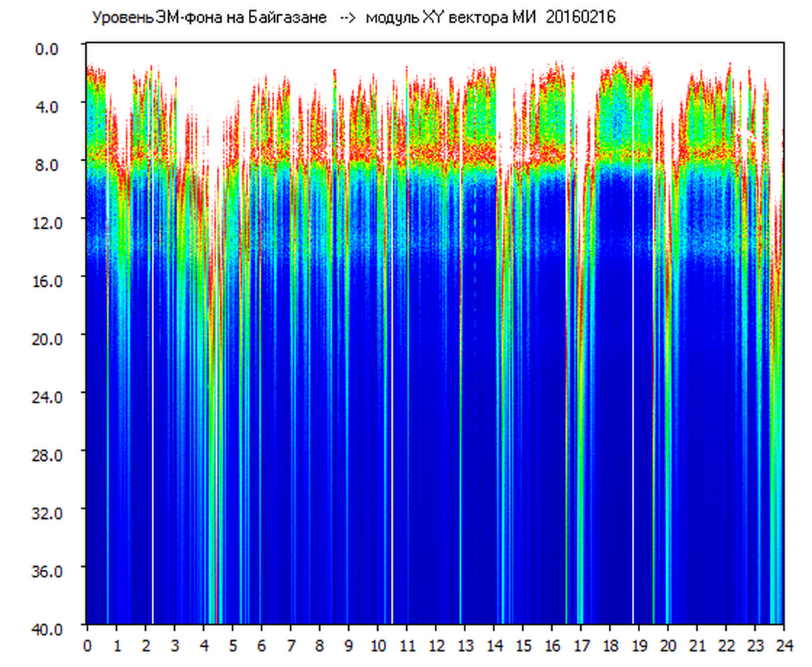812x667 pixels.
Task: Click the chart title text 'Уровень ЭМ-фона на Байгазане'
Action: (x=209, y=18)
